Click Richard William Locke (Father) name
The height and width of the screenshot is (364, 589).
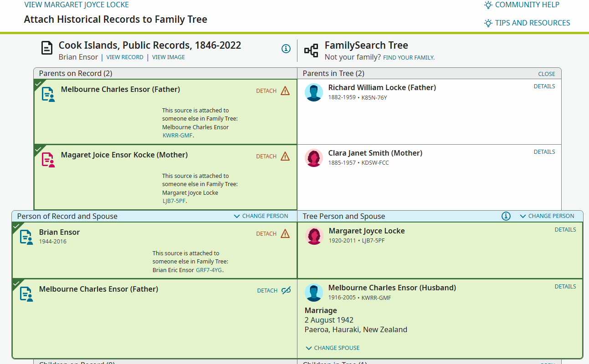(382, 88)
